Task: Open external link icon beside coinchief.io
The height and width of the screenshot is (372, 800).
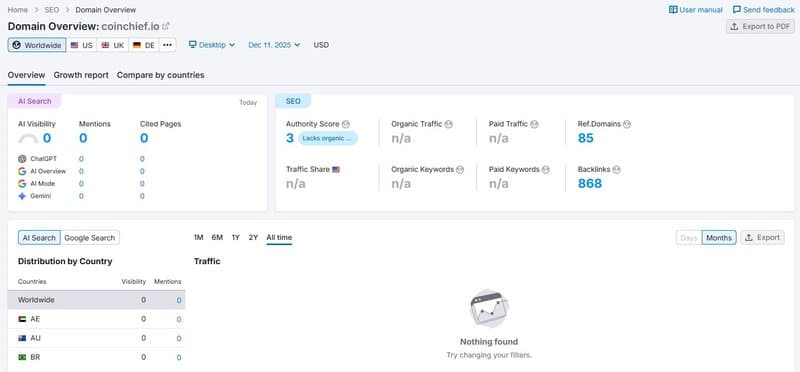Action: coord(166,26)
